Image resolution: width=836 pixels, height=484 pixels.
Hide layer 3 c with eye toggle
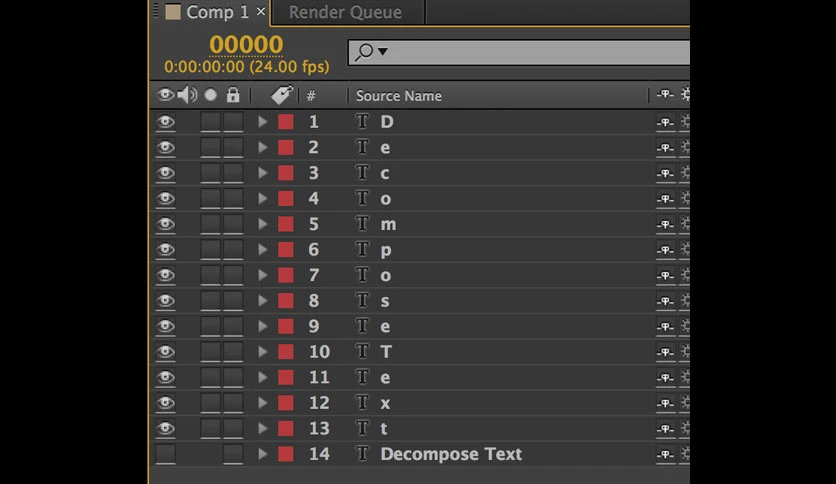pyautogui.click(x=165, y=173)
